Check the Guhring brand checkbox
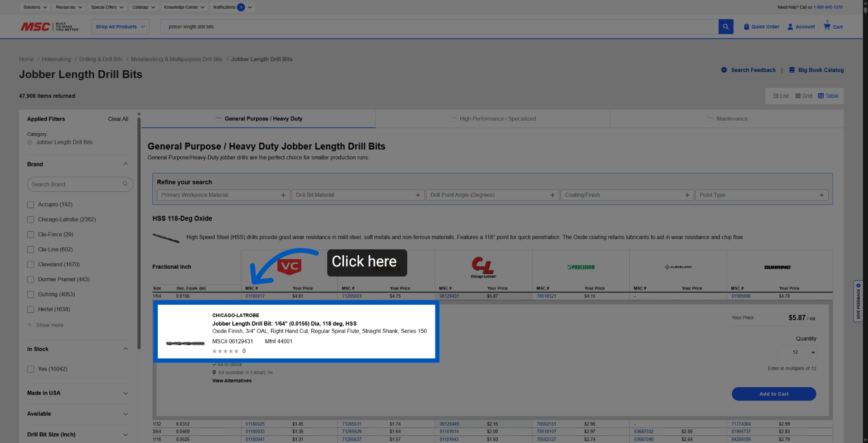This screenshot has width=868, height=443. (x=31, y=295)
